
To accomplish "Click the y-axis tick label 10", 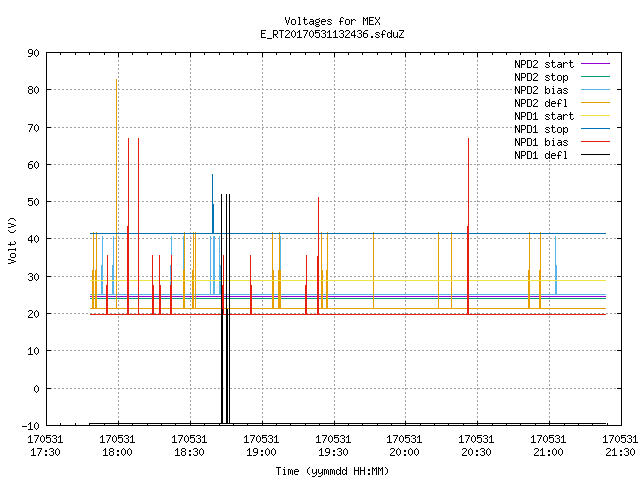I will point(33,351).
